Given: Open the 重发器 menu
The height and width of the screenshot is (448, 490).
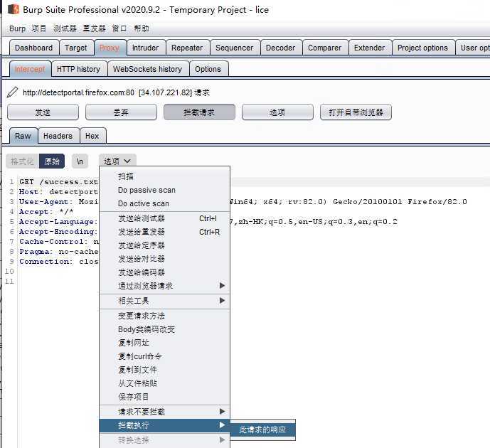Looking at the screenshot, I should [x=95, y=28].
